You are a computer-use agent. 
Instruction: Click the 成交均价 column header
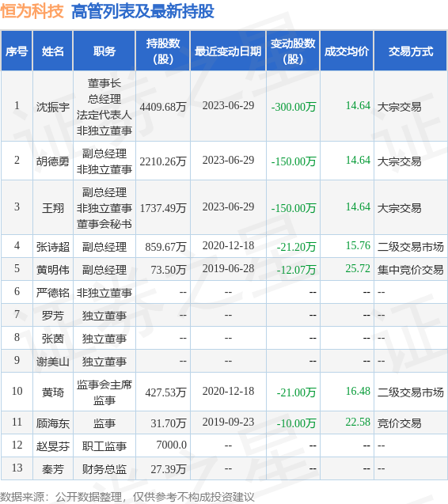(x=347, y=51)
